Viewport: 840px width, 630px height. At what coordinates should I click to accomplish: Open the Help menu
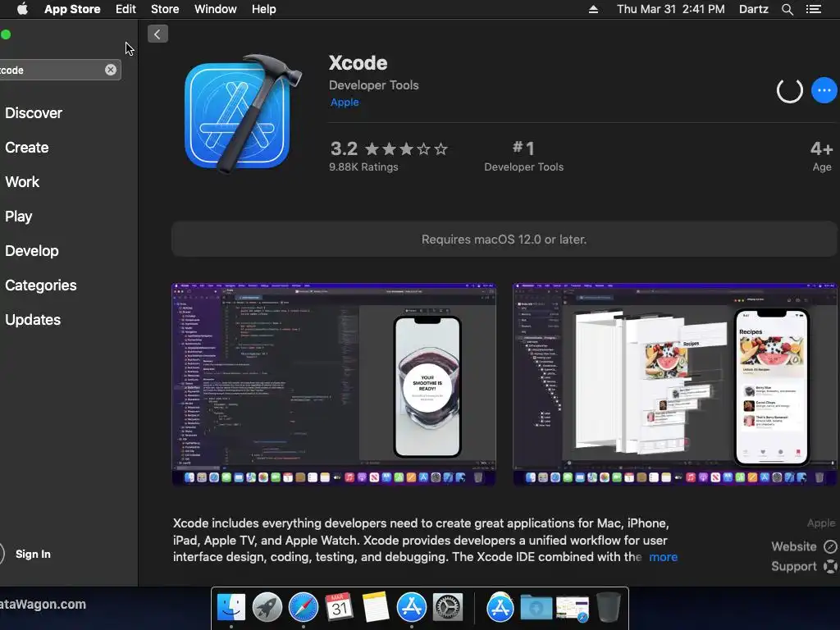(263, 9)
